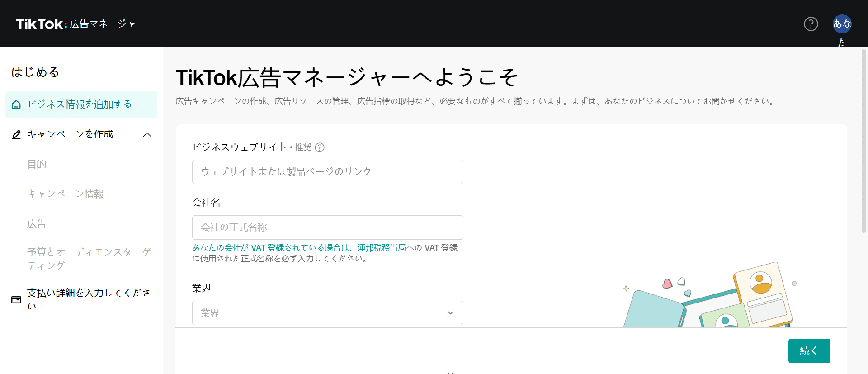Viewport: 868px width, 374px height.
Task: Click the 業界 field label
Action: (x=202, y=289)
